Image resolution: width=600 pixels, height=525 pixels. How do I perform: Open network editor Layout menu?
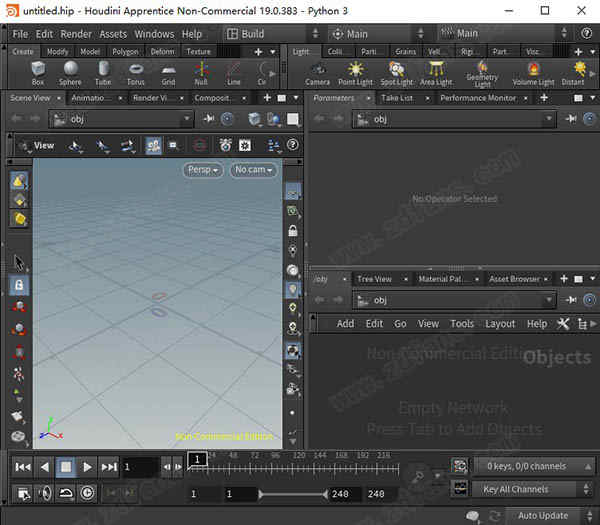pyautogui.click(x=500, y=324)
